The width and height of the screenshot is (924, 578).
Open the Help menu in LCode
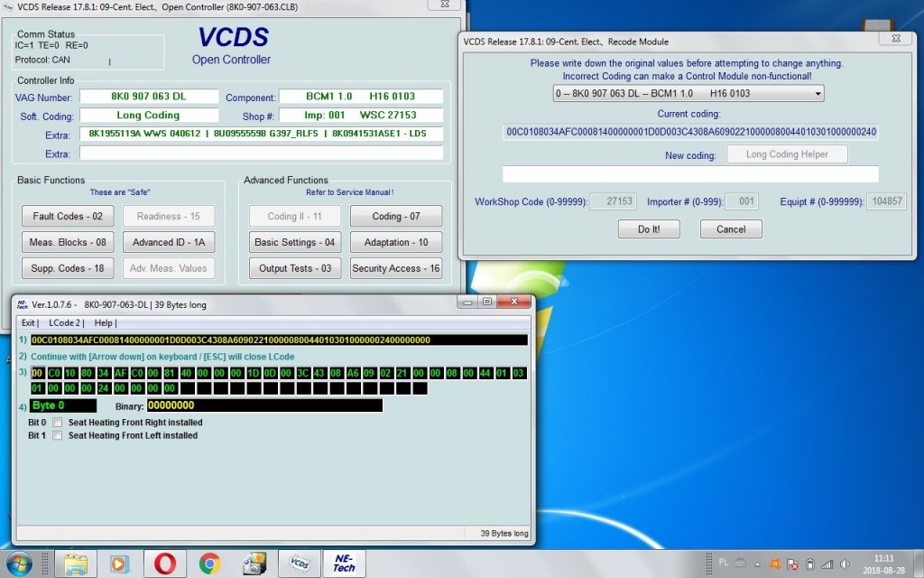104,322
